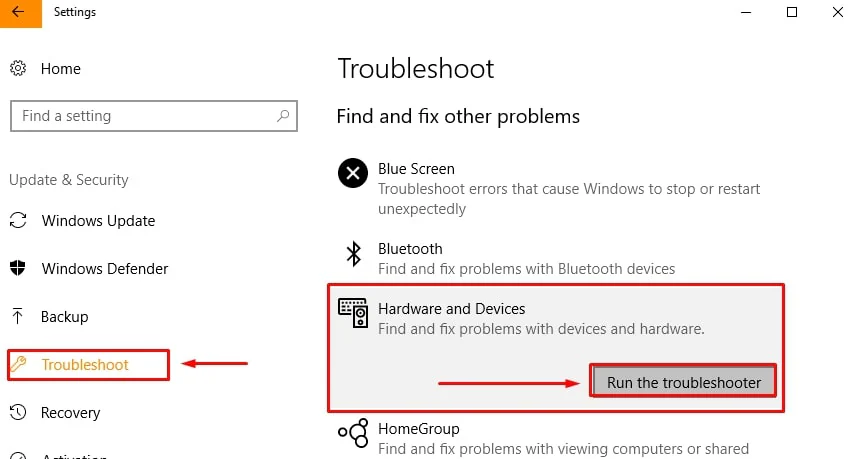Viewport: 852px width, 459px height.
Task: Expand the HomeGroup troubleshooter entry
Action: [x=560, y=438]
